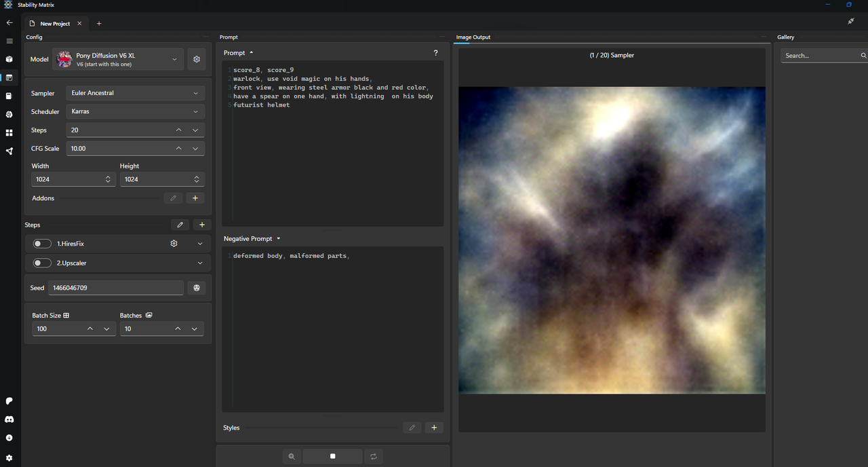The image size is (868, 467).
Task: Expand the Upscaler step chevron
Action: [x=200, y=263]
